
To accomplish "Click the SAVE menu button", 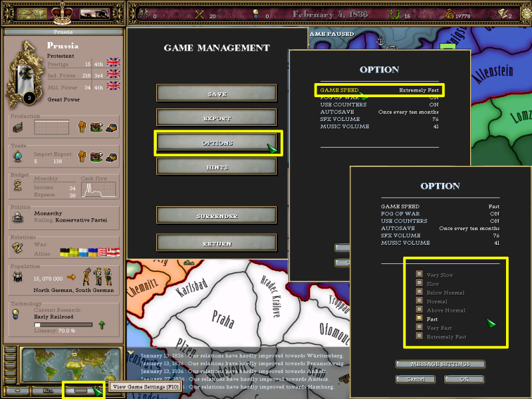I will [x=217, y=93].
